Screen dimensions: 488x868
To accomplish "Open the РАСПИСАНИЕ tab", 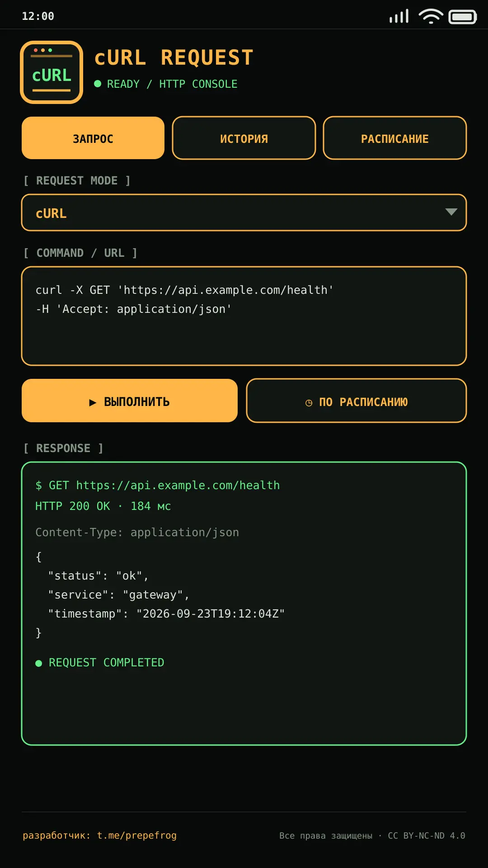I will [395, 138].
